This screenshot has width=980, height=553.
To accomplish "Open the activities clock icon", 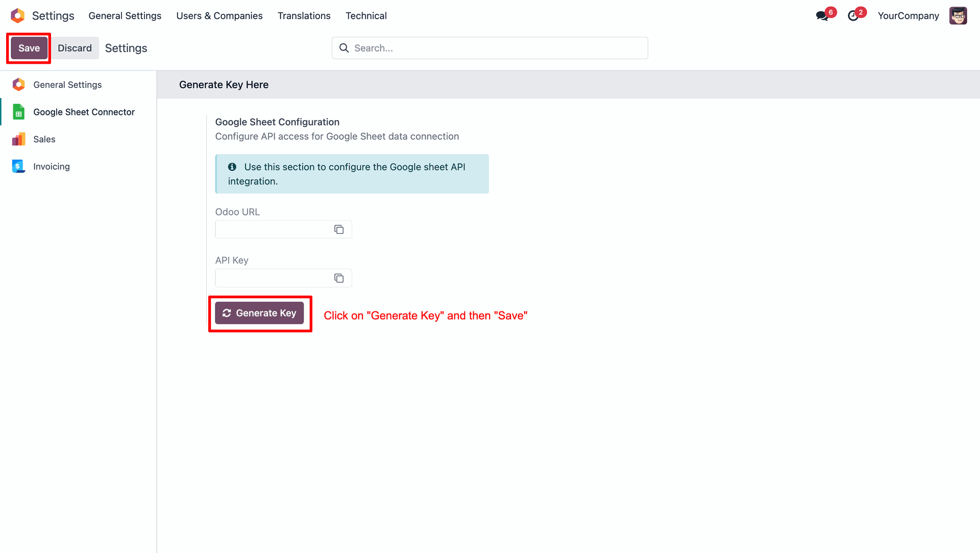I will 853,16.
